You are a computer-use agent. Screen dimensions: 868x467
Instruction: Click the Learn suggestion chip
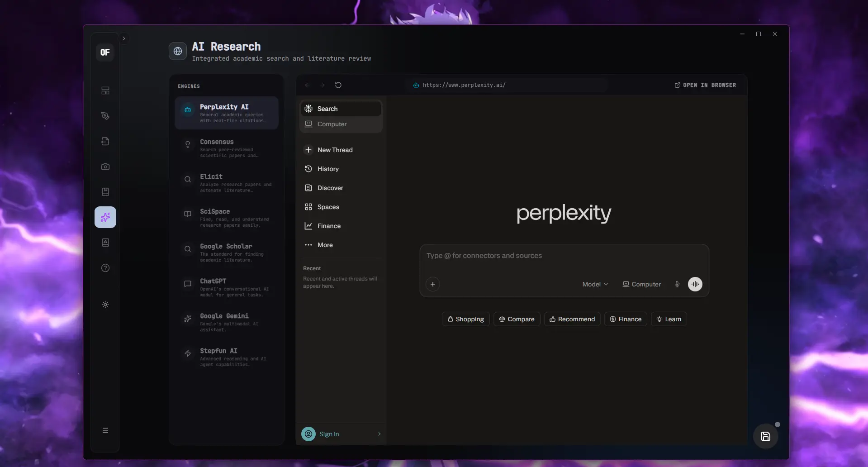click(x=669, y=319)
